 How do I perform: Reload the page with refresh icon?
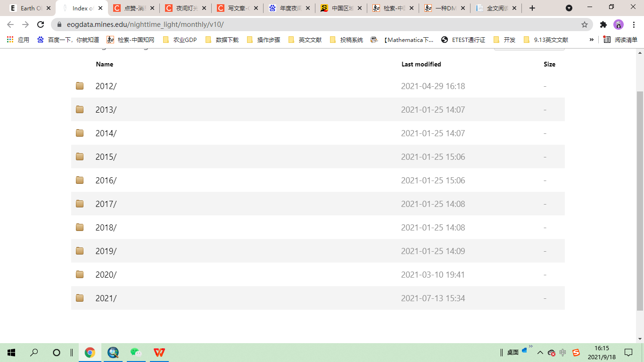click(41, 25)
